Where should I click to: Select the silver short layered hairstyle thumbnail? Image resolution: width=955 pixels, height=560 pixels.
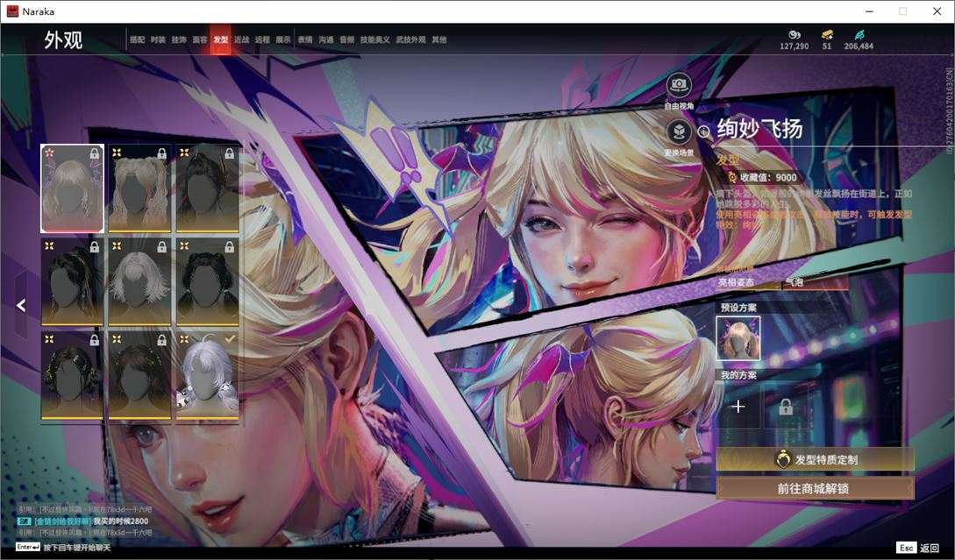139,282
